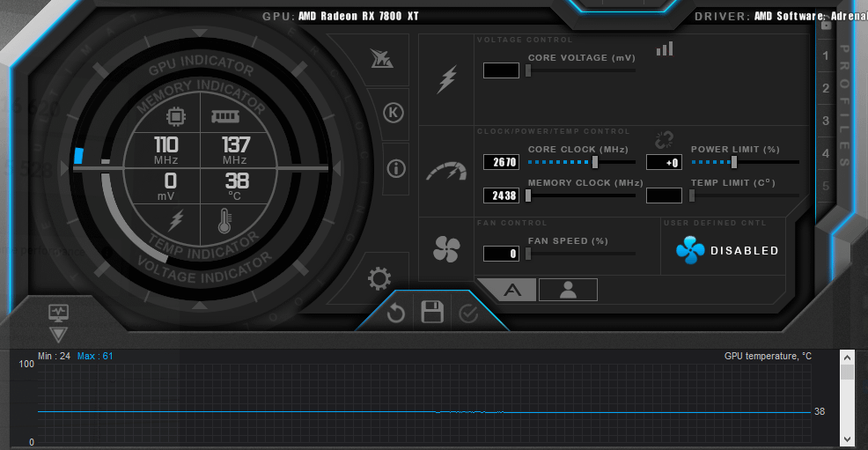The width and height of the screenshot is (868, 450).
Task: Open the fan control icon
Action: pos(446,249)
